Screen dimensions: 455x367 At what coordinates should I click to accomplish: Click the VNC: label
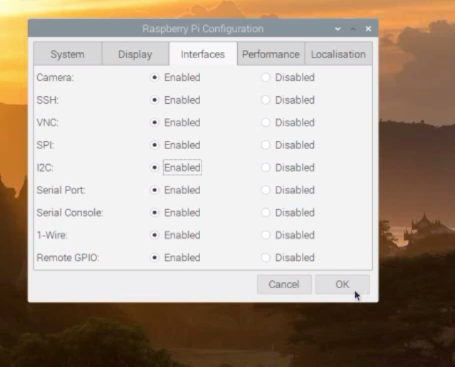point(47,122)
